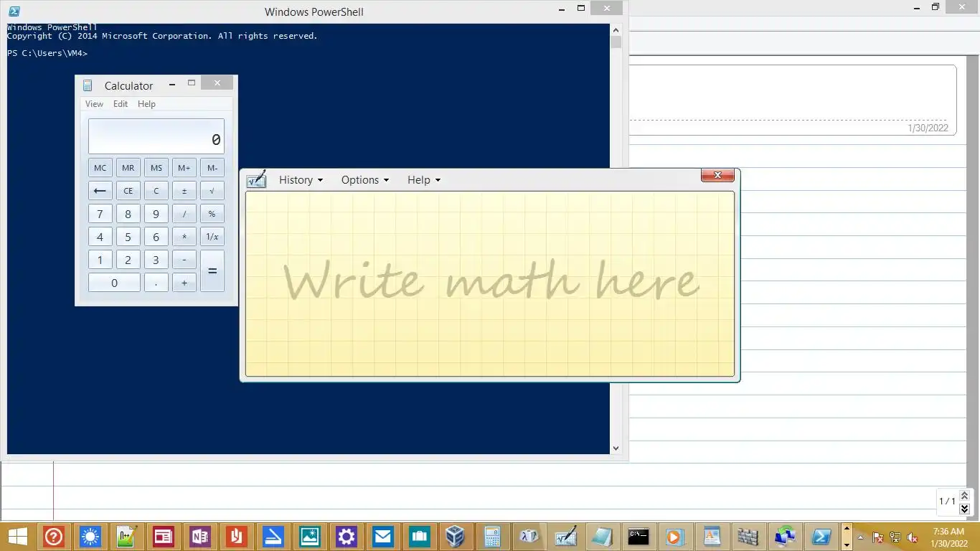Open the News app in the taskbar
Screen dimensions: 980x551
[x=164, y=537]
